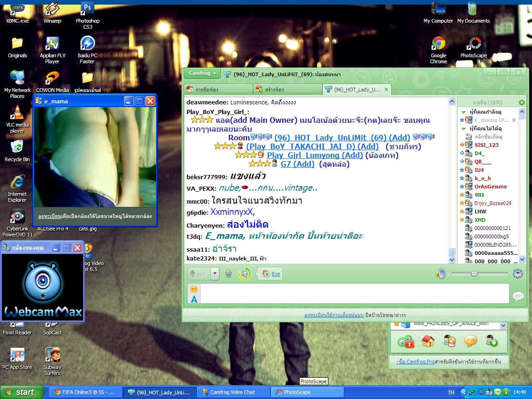Click the Eve user link in the audio bar
Viewport: 532px width, 399px height.
(276, 274)
